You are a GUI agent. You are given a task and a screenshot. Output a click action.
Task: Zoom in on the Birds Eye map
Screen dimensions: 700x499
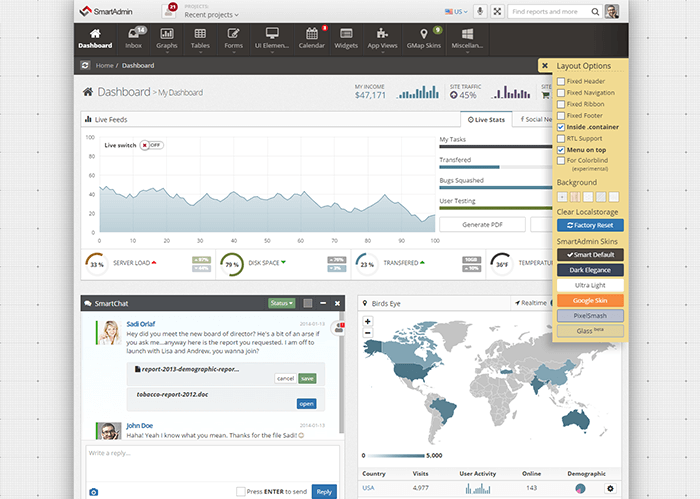click(369, 321)
